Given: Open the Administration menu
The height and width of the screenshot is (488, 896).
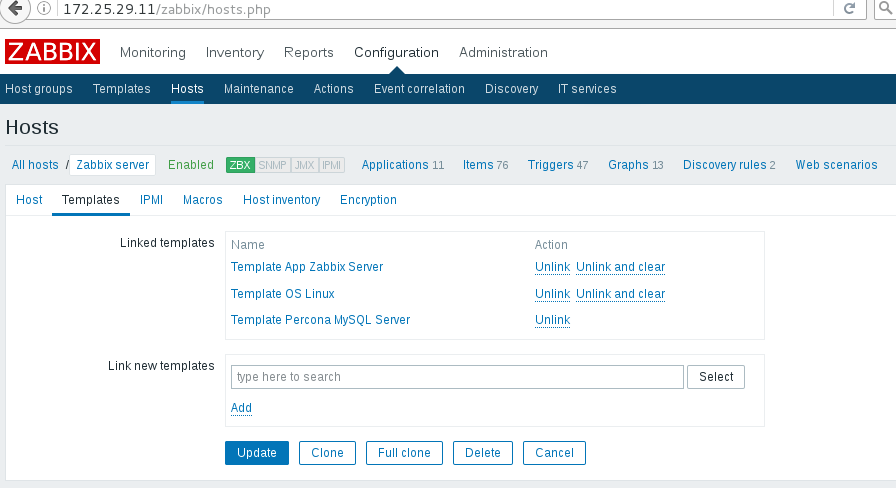Looking at the screenshot, I should click(503, 53).
